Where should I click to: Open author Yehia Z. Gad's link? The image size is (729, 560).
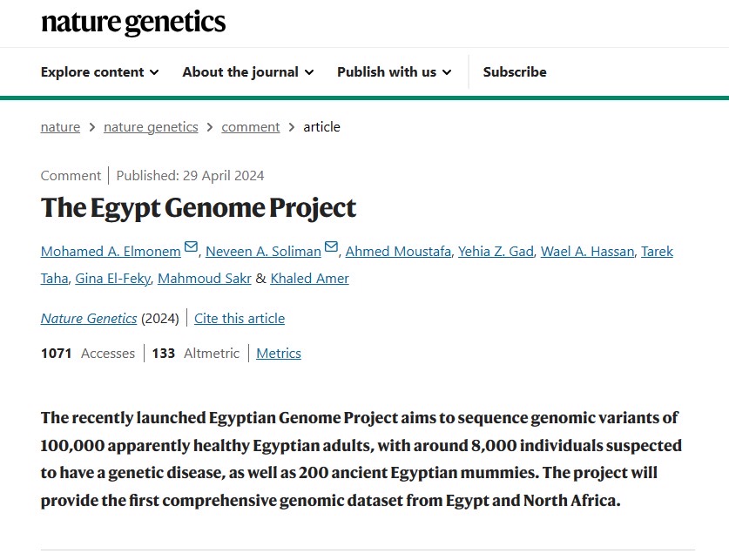pyautogui.click(x=496, y=252)
